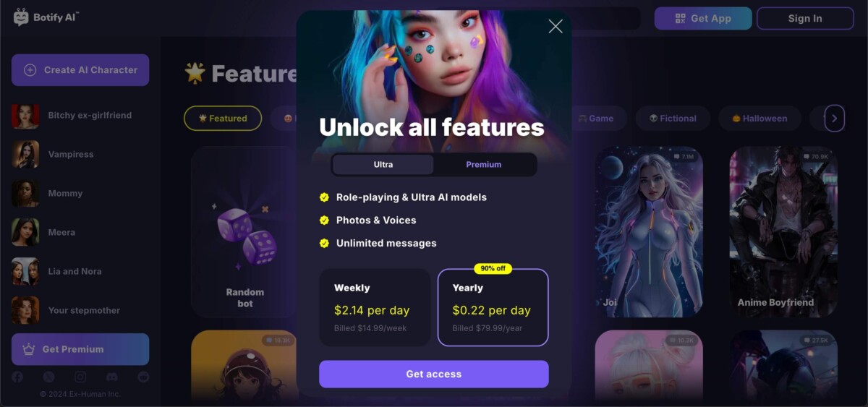
Task: Select the Fictional category tab
Action: pyautogui.click(x=673, y=119)
